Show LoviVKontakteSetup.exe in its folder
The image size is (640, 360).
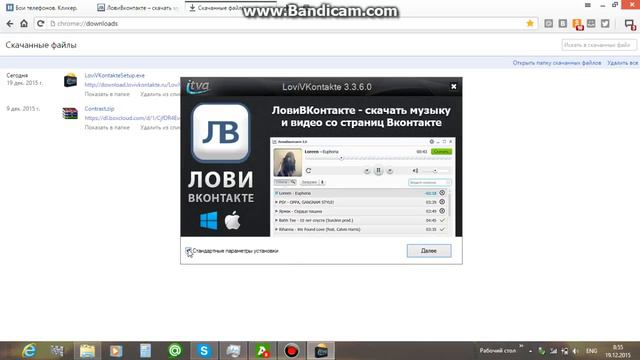(107, 94)
